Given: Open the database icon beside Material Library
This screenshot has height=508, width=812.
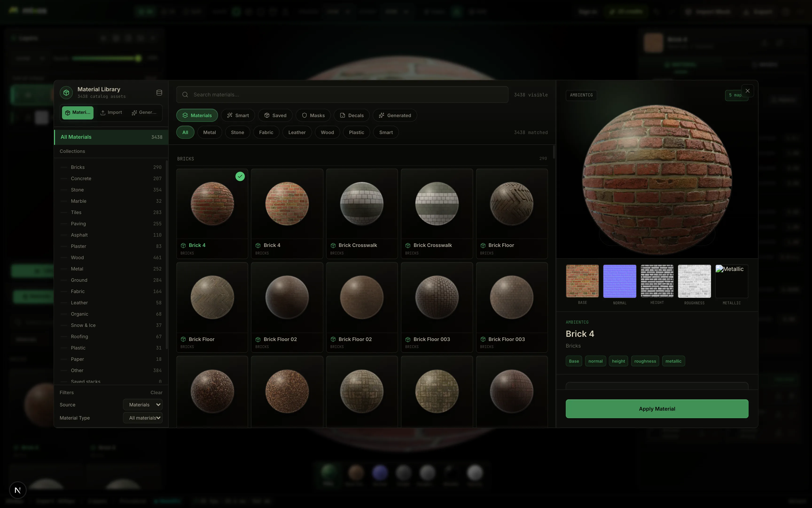Looking at the screenshot, I should point(159,92).
